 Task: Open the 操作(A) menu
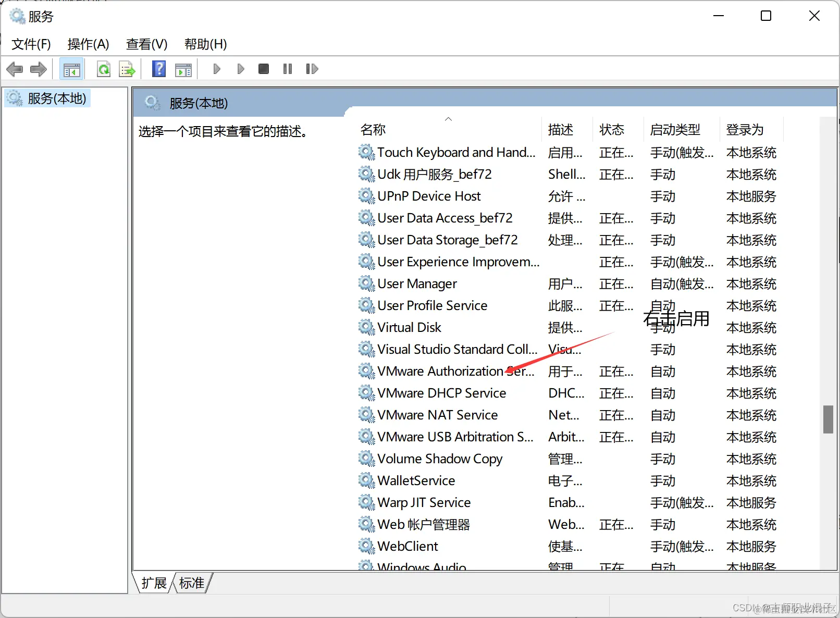click(x=89, y=44)
